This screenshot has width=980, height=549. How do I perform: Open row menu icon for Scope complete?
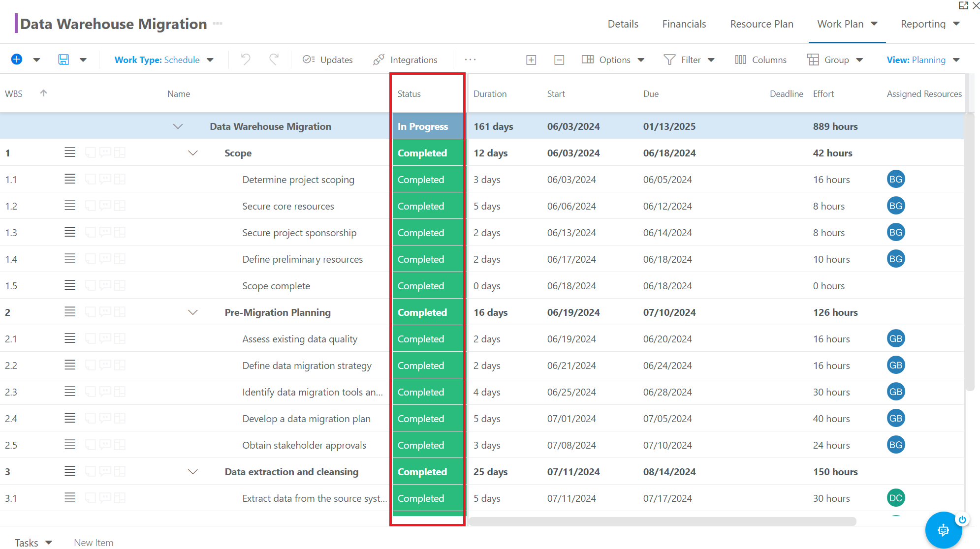pos(70,285)
